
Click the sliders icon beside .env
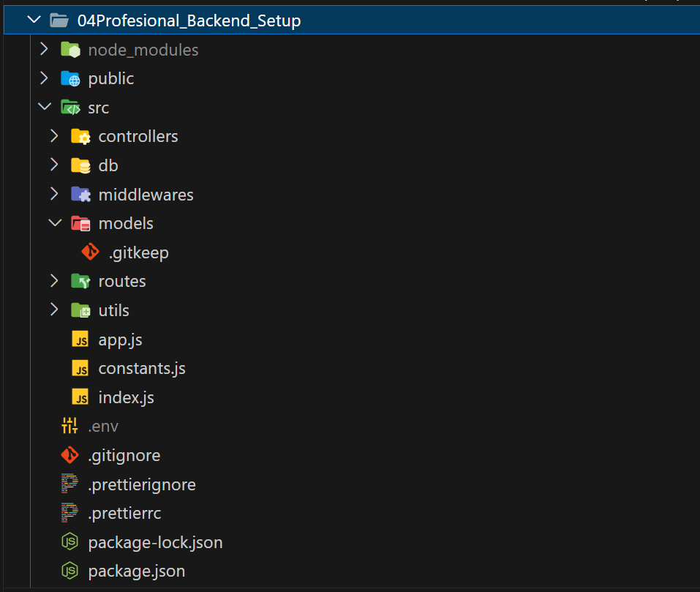(69, 426)
